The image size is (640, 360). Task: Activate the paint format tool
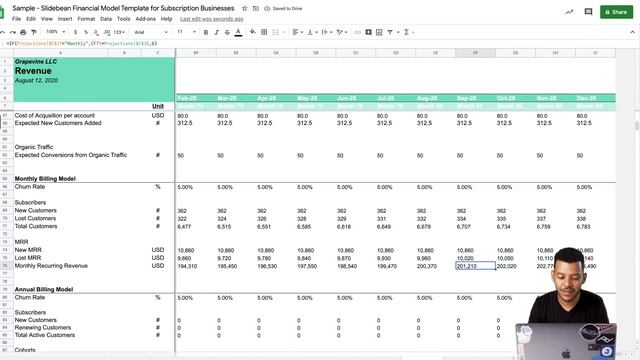point(34,32)
